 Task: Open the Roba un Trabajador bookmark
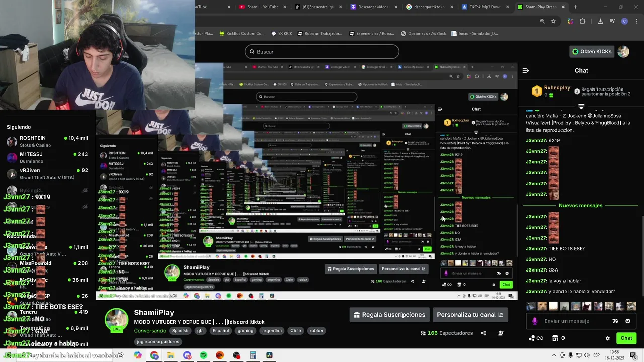[319, 34]
